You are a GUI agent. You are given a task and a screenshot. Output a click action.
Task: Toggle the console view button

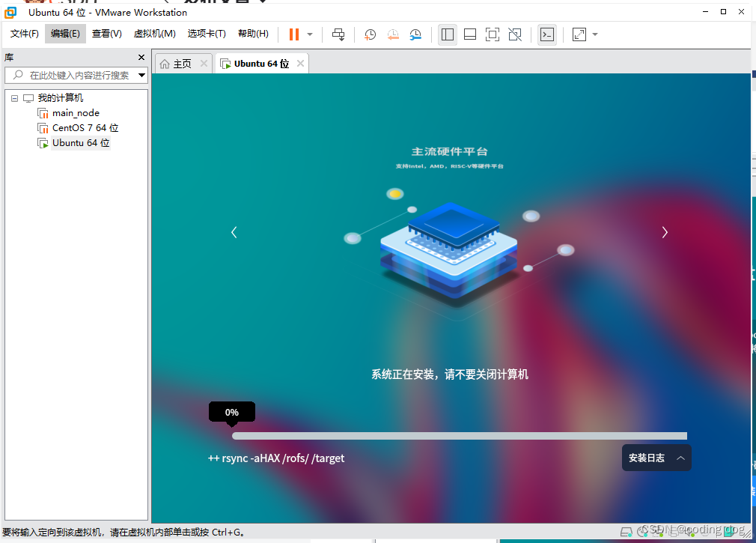tap(546, 34)
